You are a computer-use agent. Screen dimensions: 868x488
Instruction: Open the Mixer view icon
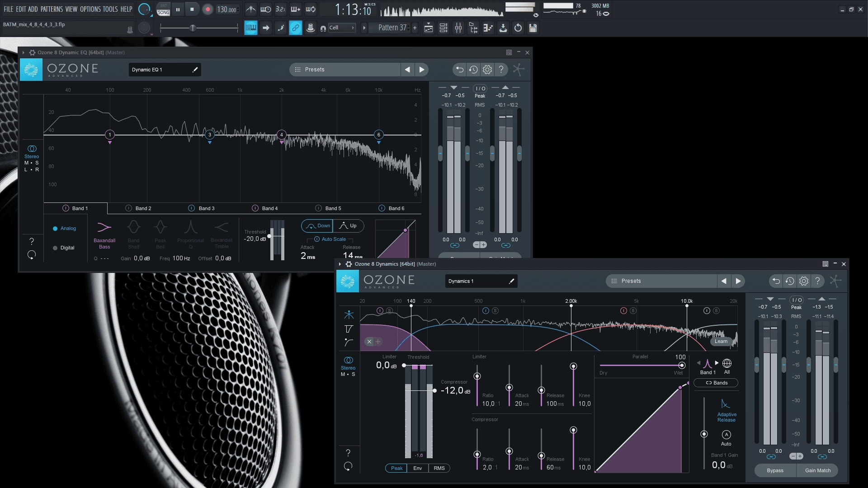[x=458, y=28]
